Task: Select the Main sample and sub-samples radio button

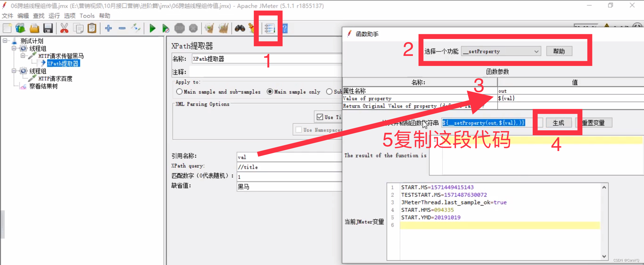Action: 179,91
